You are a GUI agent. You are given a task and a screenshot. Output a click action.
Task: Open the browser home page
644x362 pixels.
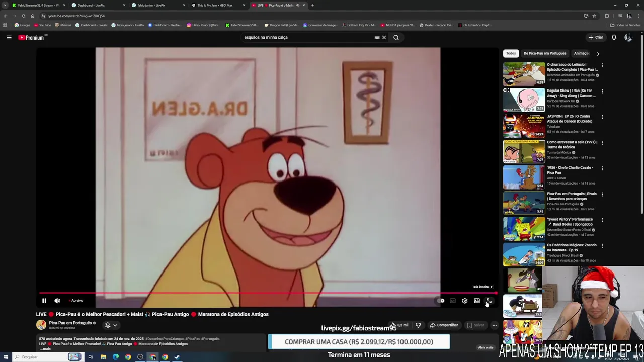coord(33,16)
